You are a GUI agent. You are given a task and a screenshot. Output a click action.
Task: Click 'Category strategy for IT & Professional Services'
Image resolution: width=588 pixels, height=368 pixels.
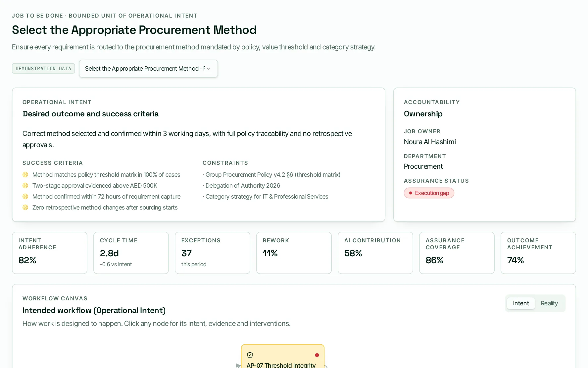coord(266,197)
